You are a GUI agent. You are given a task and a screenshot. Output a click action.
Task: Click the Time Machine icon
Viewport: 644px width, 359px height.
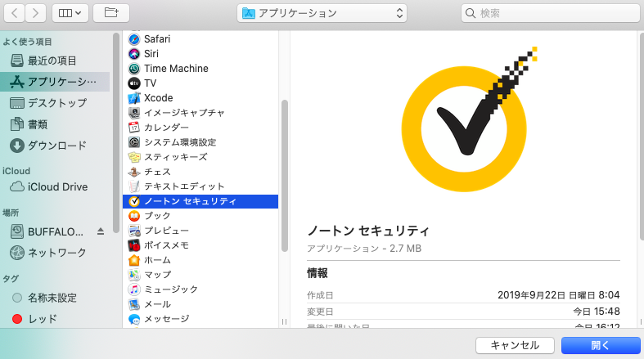(x=134, y=69)
